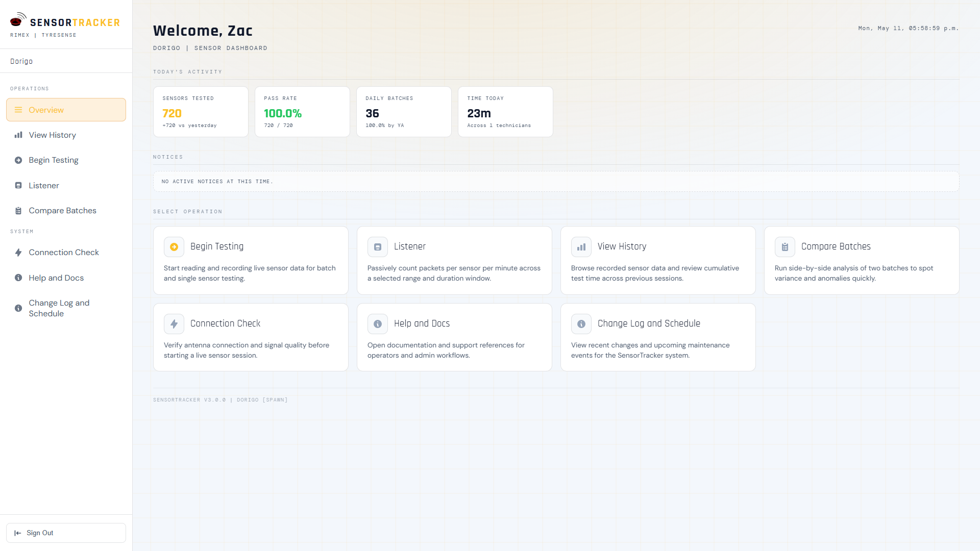This screenshot has width=980, height=551.
Task: Click the Listener sidebar icon
Action: click(18, 185)
